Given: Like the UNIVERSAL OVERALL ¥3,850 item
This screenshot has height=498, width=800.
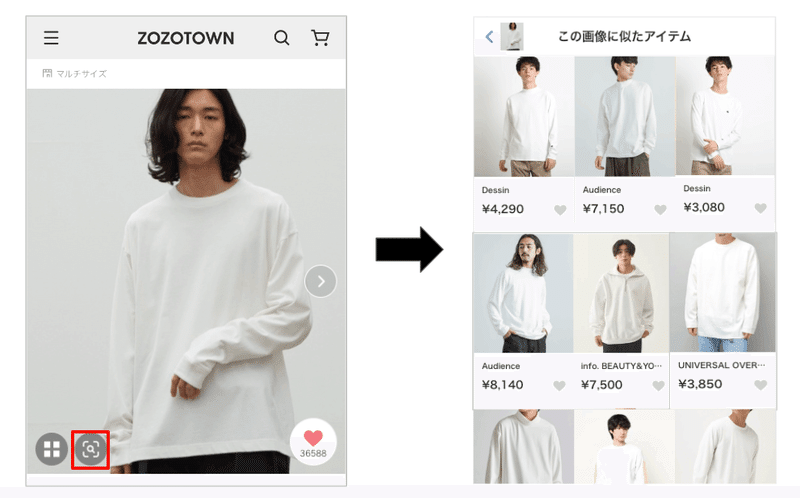Looking at the screenshot, I should pos(761,384).
